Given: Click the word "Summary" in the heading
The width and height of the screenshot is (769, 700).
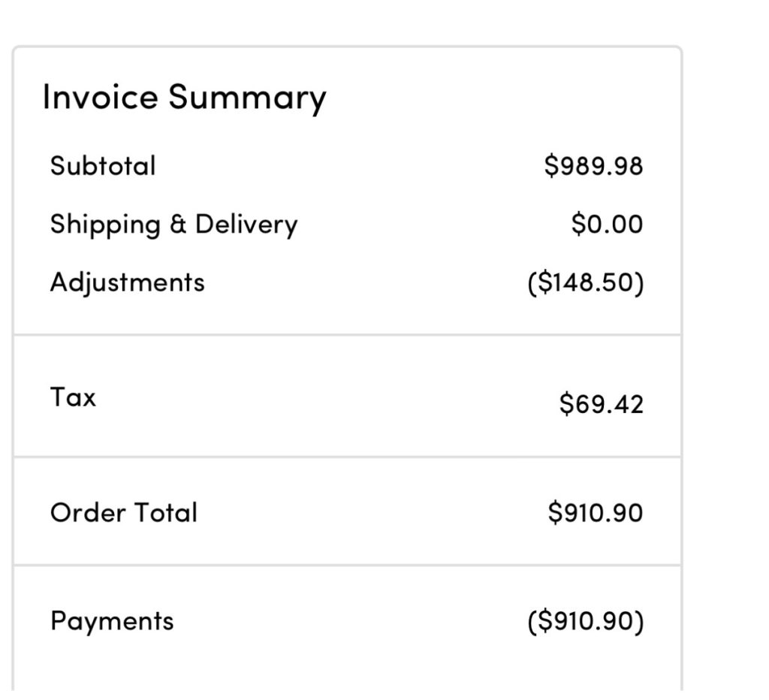Looking at the screenshot, I should coord(247,98).
